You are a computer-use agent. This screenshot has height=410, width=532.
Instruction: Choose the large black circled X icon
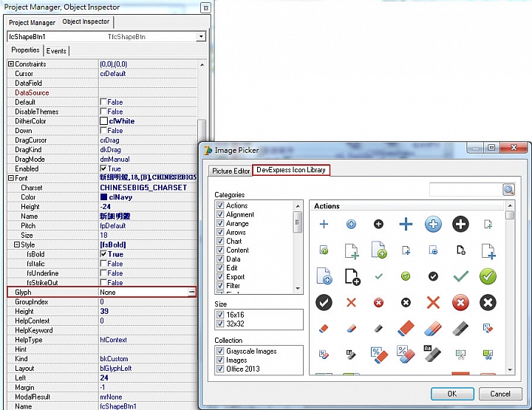488,302
